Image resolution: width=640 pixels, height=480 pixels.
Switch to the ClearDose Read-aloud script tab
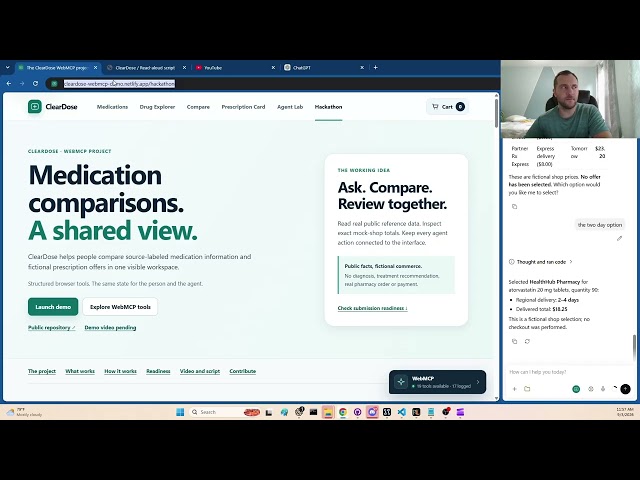[145, 68]
